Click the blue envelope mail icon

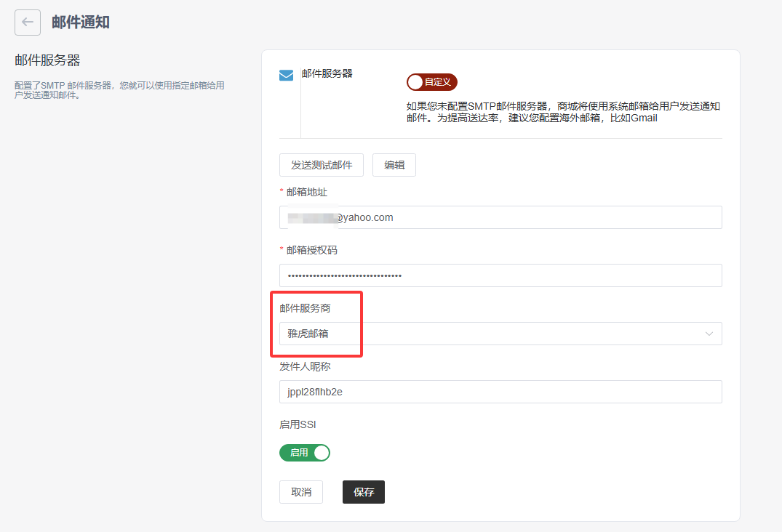287,76
